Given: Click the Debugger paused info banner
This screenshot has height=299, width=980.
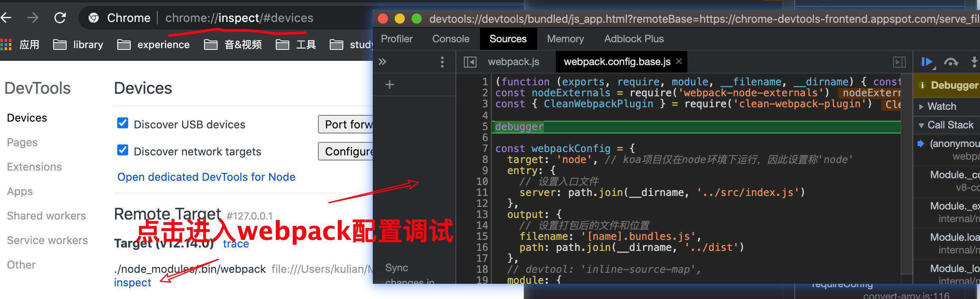Looking at the screenshot, I should pos(947,85).
